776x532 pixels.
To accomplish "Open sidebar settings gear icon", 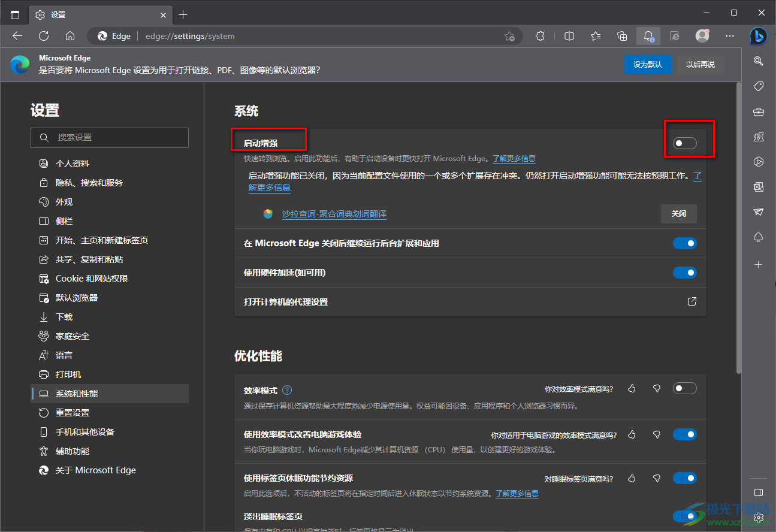I will [x=759, y=517].
